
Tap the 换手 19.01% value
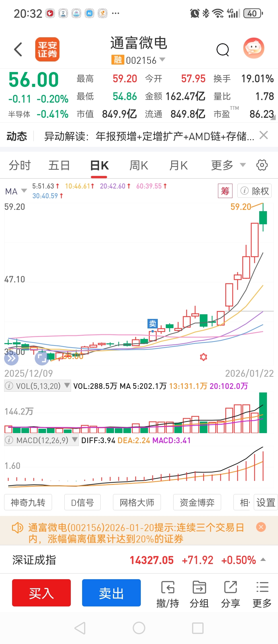257,79
